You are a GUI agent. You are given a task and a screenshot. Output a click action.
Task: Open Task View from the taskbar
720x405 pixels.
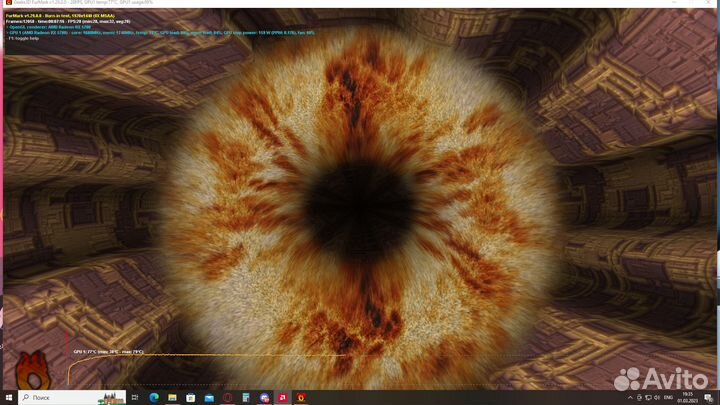coord(135,398)
